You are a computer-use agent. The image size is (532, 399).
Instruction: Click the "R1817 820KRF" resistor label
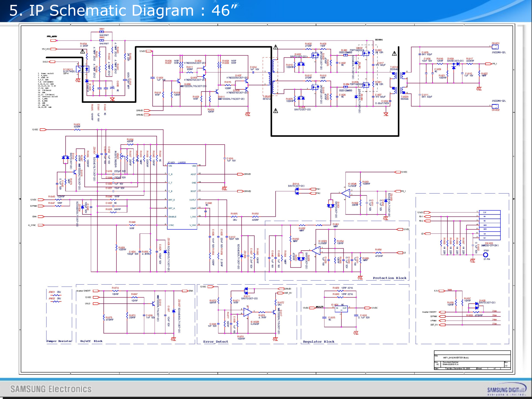[x=470, y=60]
